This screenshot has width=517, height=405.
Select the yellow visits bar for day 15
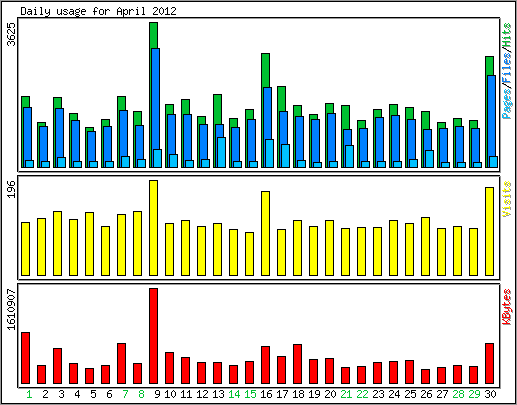pyautogui.click(x=249, y=254)
